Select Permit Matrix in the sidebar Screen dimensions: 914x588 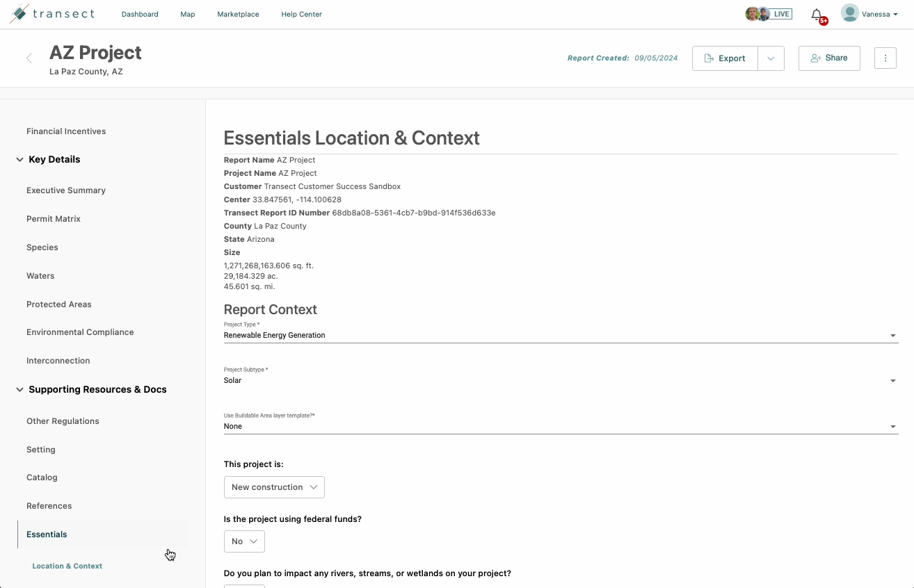pyautogui.click(x=54, y=218)
